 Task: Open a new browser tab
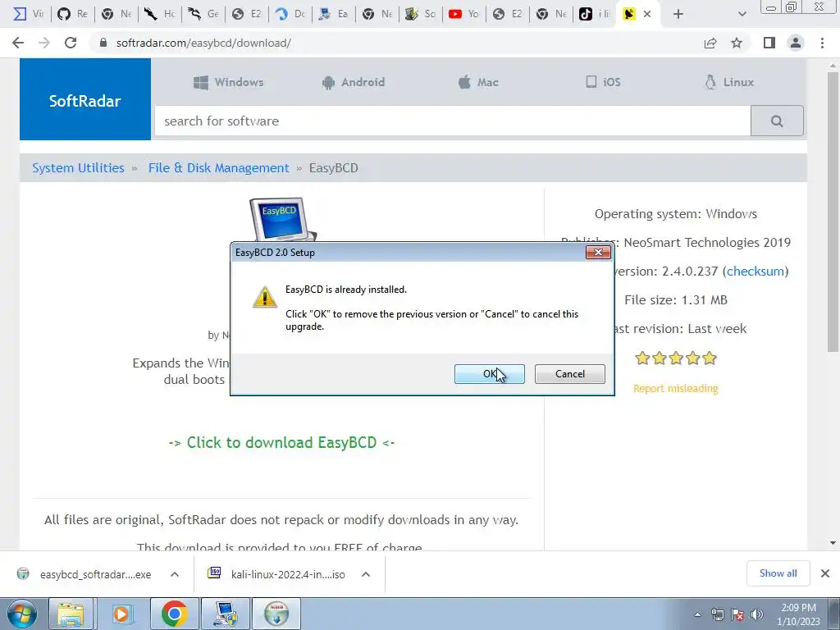pos(678,14)
